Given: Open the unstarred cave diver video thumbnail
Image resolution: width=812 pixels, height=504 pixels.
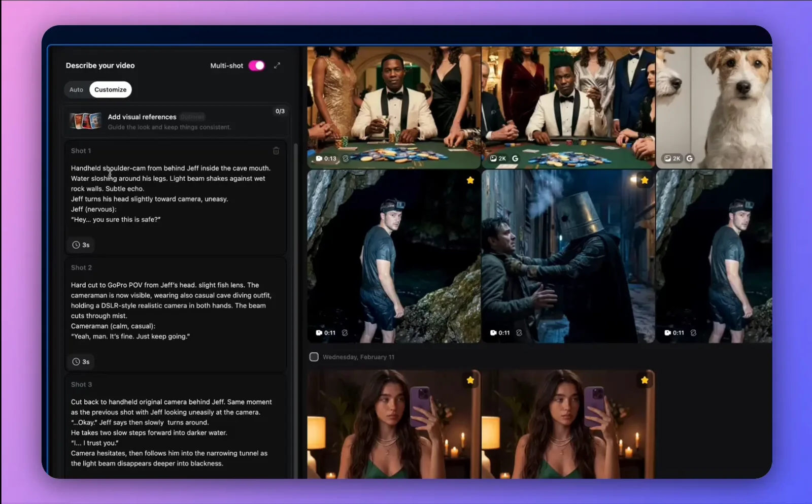Looking at the screenshot, I should tap(714, 256).
